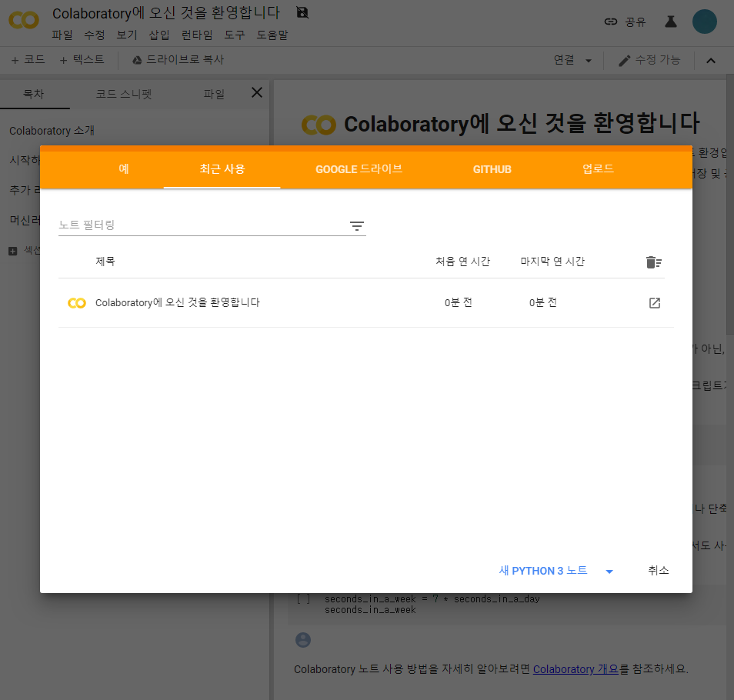This screenshot has width=734, height=700.
Task: Select the 목차 sidebar tab
Action: click(34, 94)
